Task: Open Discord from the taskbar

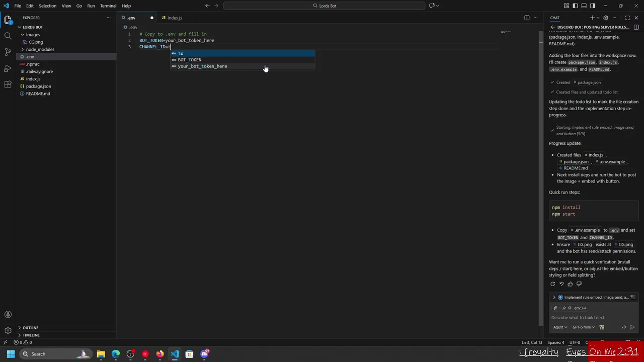Action: tap(204, 354)
